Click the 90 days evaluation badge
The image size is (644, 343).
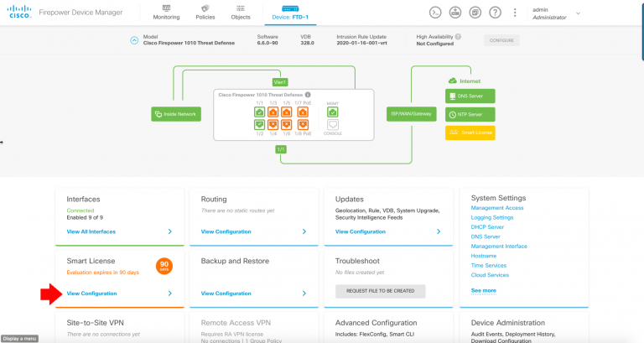[x=164, y=266]
